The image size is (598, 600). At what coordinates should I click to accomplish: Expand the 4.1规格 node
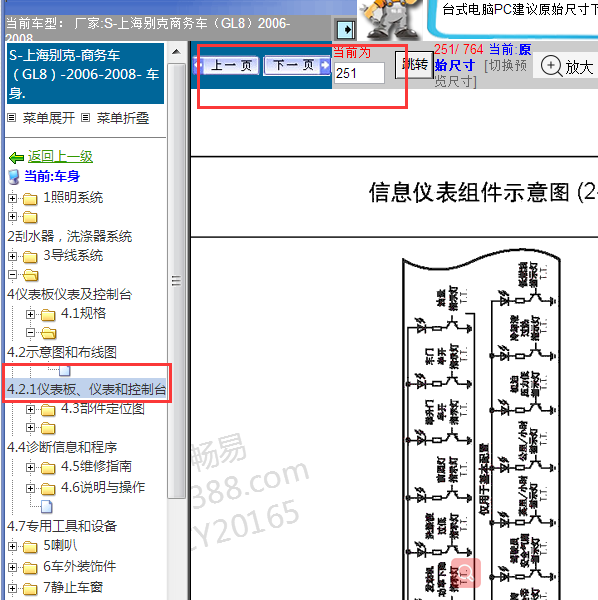tap(30, 315)
